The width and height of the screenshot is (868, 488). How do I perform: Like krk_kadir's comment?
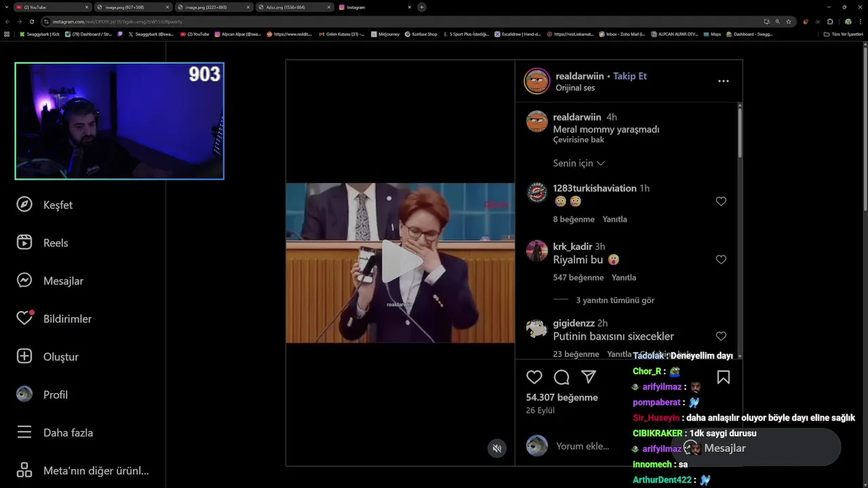(x=721, y=260)
